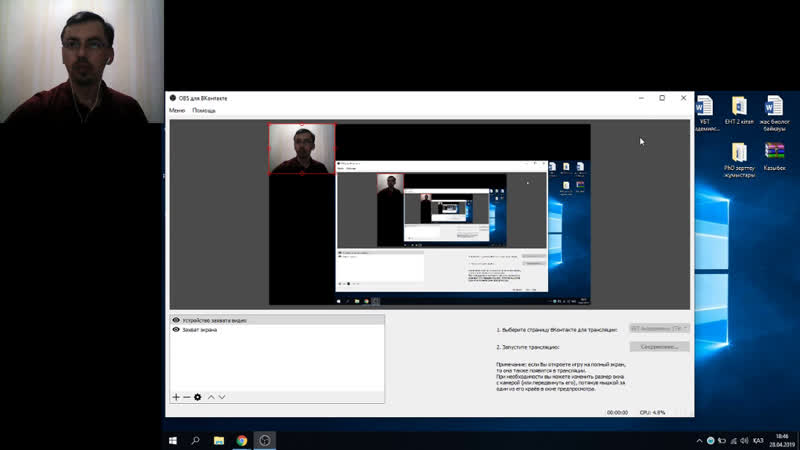800x450 pixels.
Task: Click the КАЗ keyboard language indicator
Action: coord(758,440)
